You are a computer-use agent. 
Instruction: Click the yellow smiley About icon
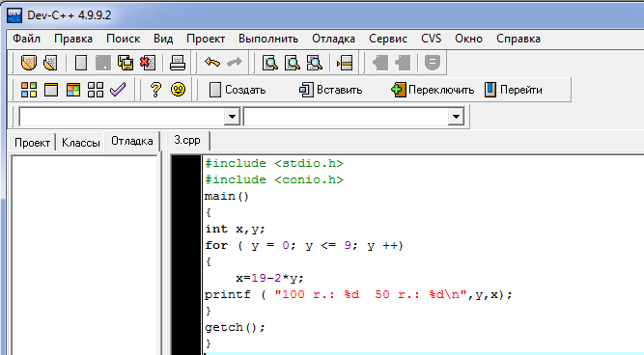pos(178,89)
